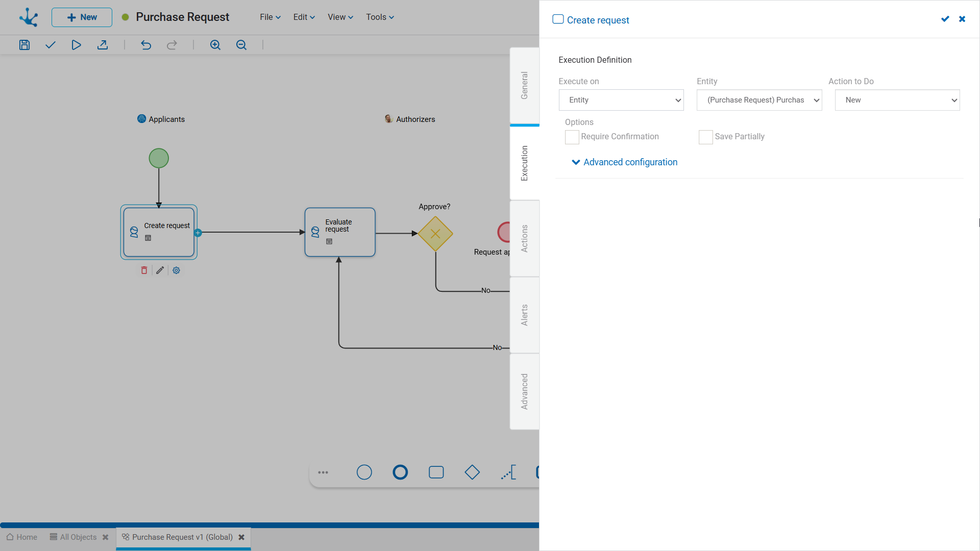Open the File menu
This screenshot has width=980, height=551.
pos(270,17)
